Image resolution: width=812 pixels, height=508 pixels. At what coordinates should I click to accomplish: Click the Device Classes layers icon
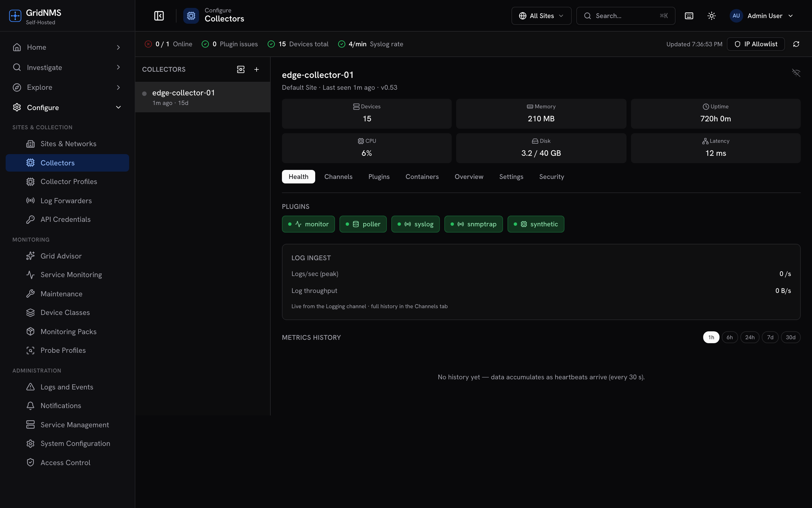(x=30, y=312)
